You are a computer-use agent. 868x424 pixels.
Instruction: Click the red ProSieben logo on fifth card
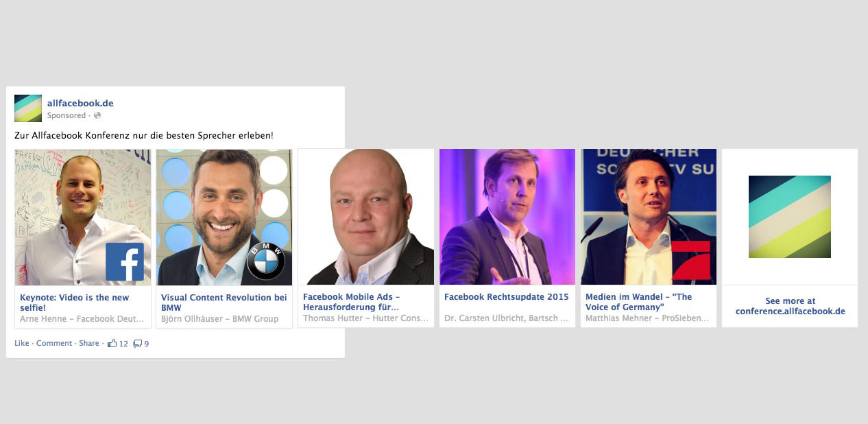[x=694, y=261]
